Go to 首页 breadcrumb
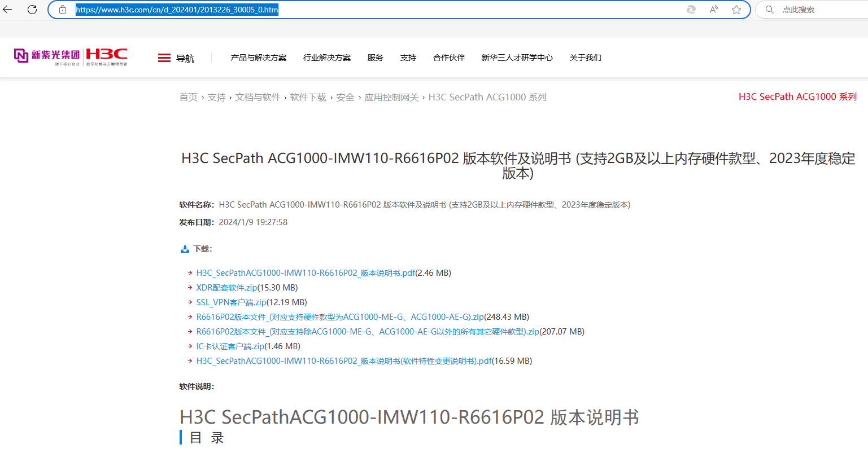Viewport: 868px width, 453px height. 189,97
